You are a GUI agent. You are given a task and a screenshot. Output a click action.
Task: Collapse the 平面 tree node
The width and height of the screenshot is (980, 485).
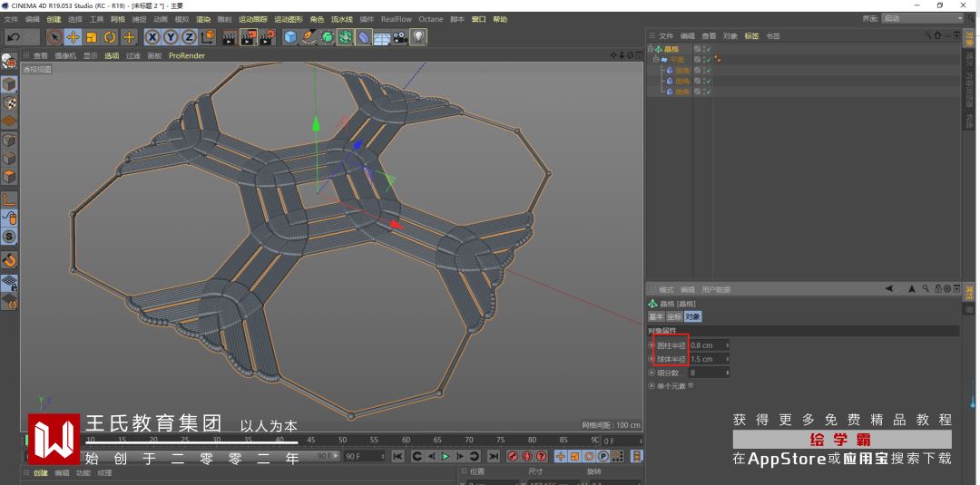(656, 60)
